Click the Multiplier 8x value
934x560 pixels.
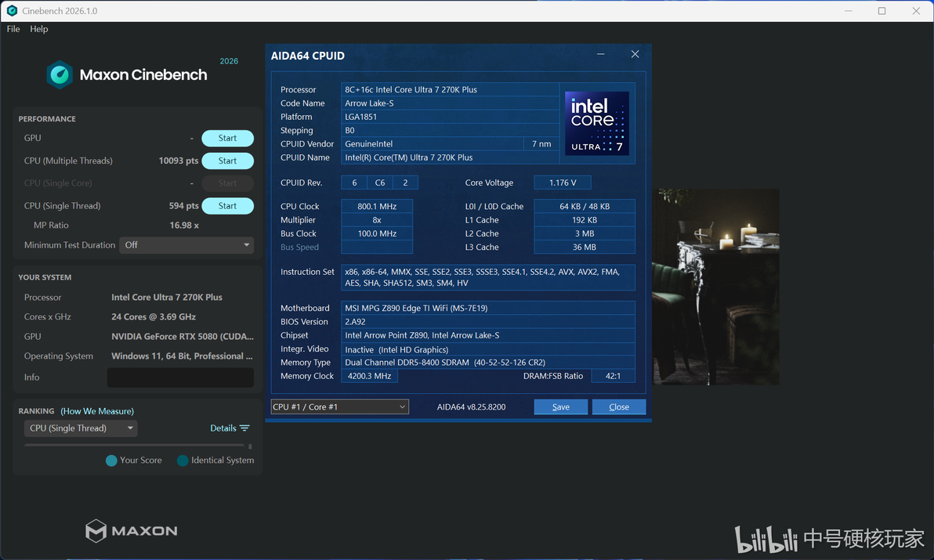pos(376,220)
